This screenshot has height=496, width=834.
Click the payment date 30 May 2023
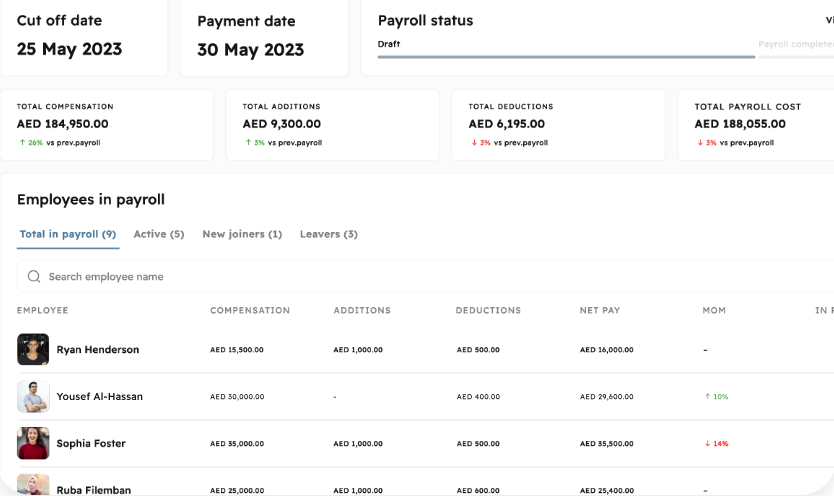tap(251, 49)
